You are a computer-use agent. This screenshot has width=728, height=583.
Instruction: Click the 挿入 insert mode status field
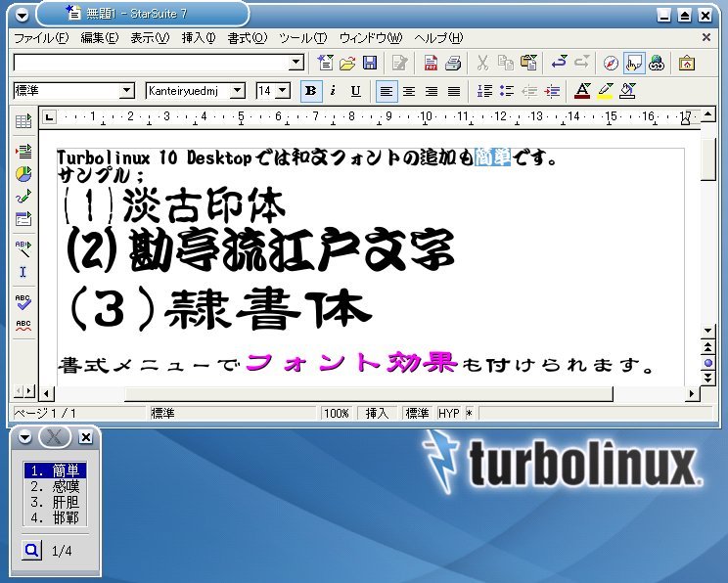[377, 413]
